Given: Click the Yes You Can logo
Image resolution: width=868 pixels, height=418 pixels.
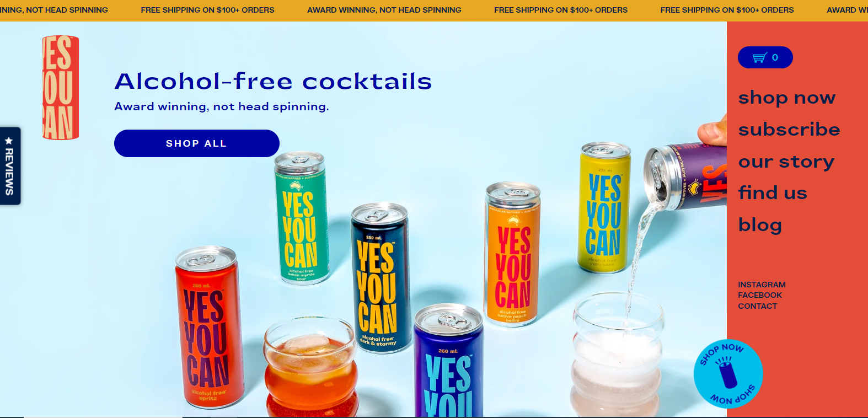Looking at the screenshot, I should 61,88.
